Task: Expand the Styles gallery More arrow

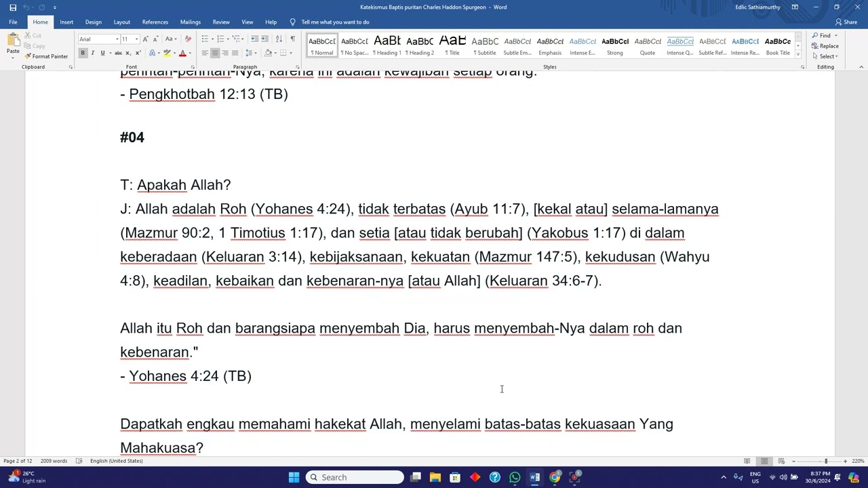Action: point(798,54)
